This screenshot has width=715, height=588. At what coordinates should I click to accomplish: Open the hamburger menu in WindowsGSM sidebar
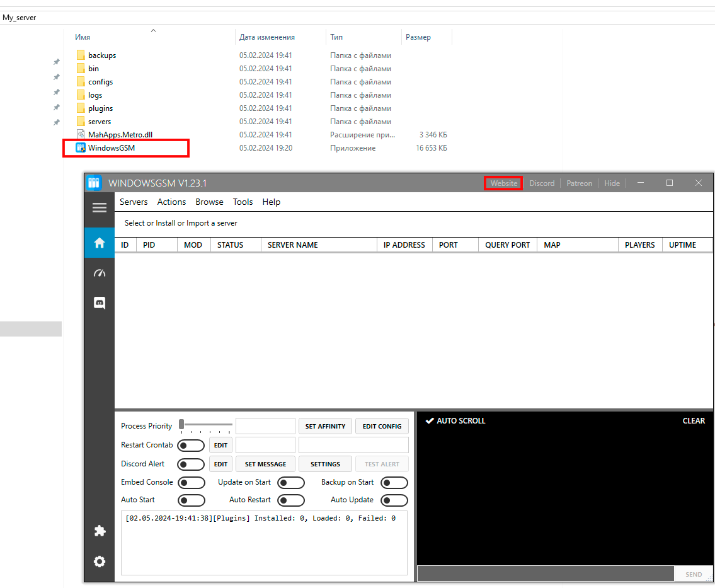(x=100, y=207)
